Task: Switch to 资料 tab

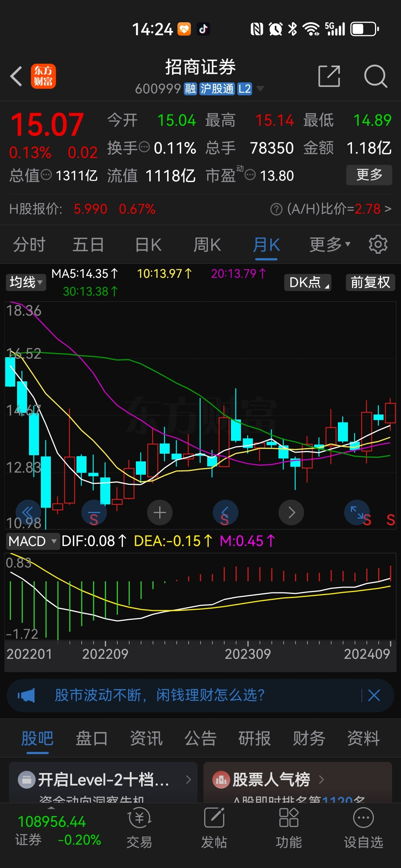Action: (x=363, y=738)
